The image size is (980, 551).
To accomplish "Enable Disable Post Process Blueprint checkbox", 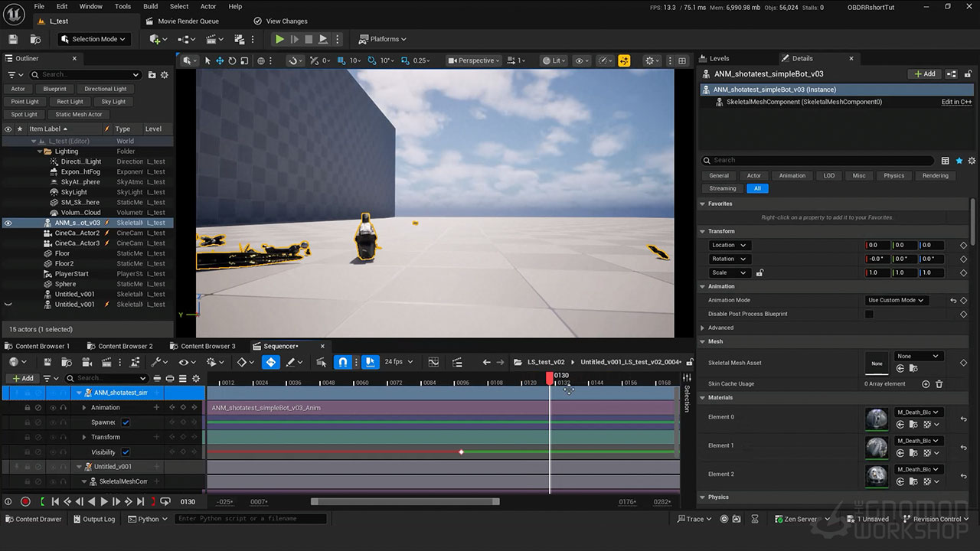I will pyautogui.click(x=869, y=314).
